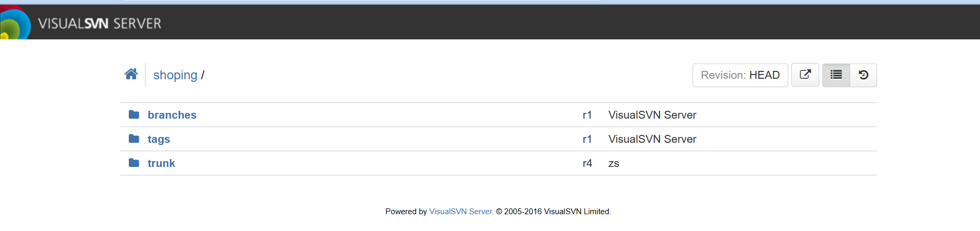
Task: Open the external link icon button
Action: tap(805, 75)
